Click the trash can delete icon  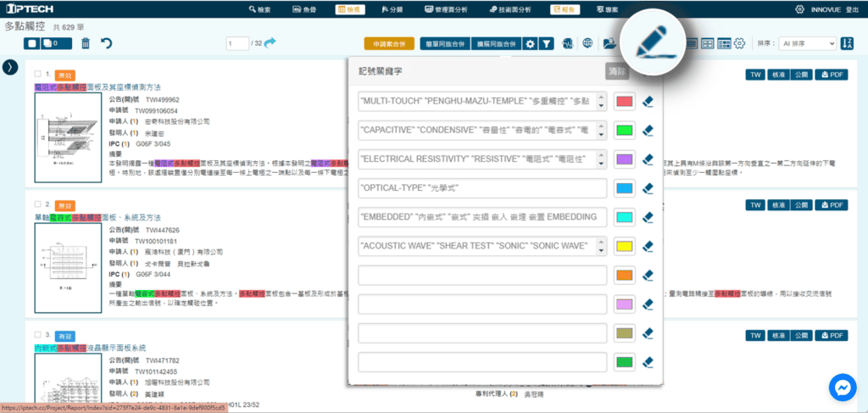(x=85, y=43)
